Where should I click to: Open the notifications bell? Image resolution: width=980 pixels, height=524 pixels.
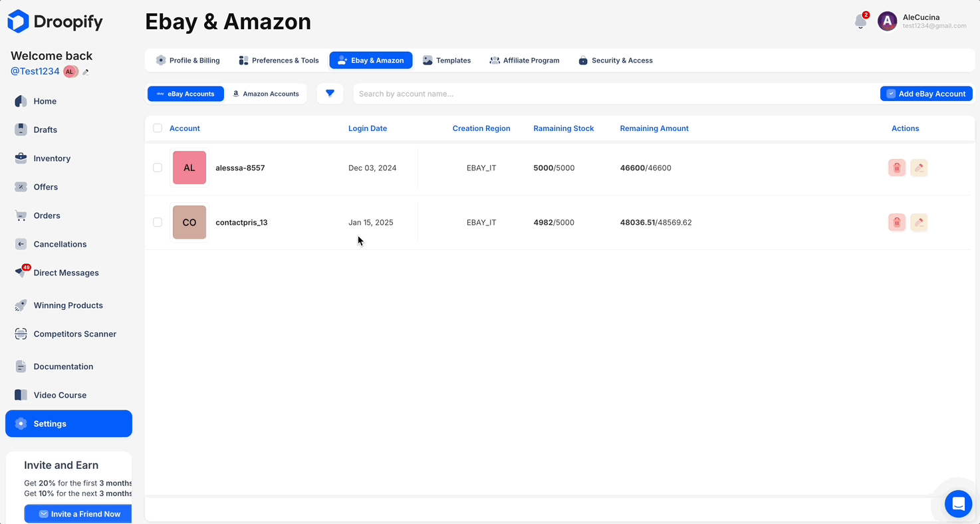pos(860,21)
